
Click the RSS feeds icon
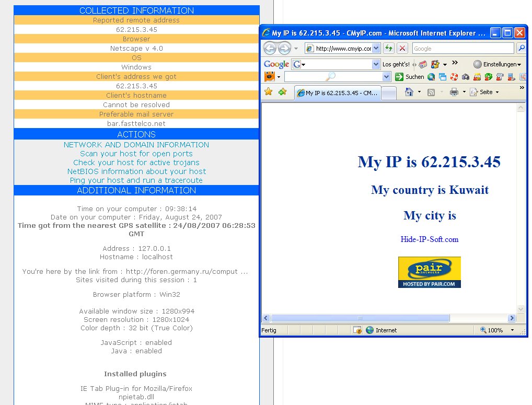click(431, 92)
